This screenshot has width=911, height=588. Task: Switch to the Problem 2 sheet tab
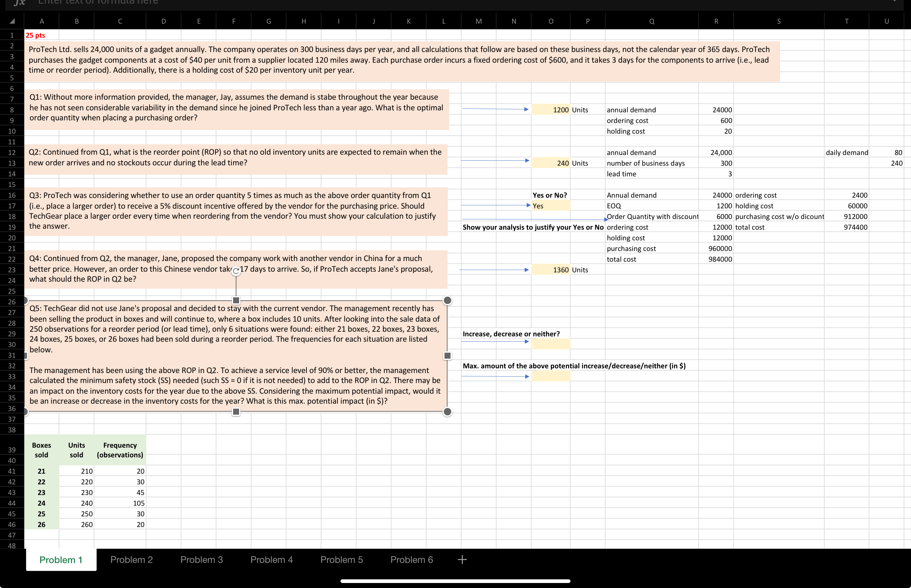tap(131, 560)
